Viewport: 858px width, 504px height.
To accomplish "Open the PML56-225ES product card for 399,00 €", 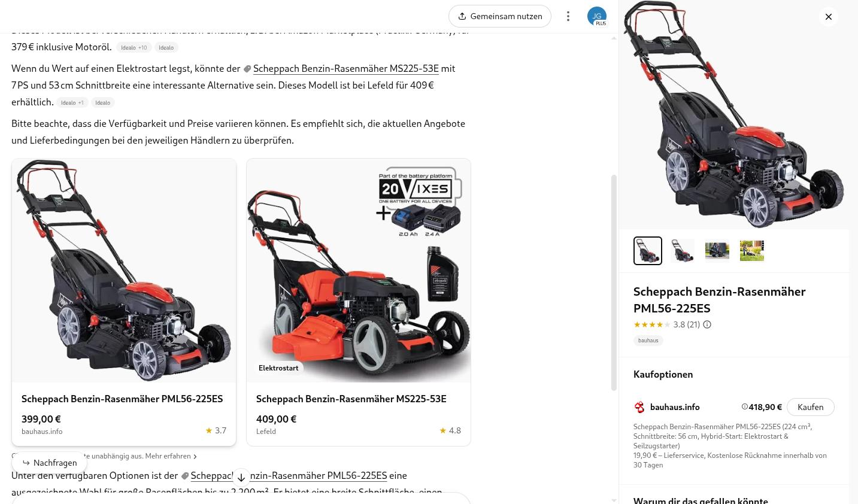I will 124,302.
